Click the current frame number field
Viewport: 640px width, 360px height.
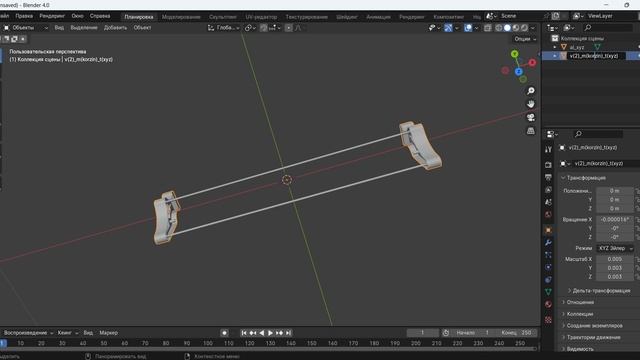[x=422, y=333]
